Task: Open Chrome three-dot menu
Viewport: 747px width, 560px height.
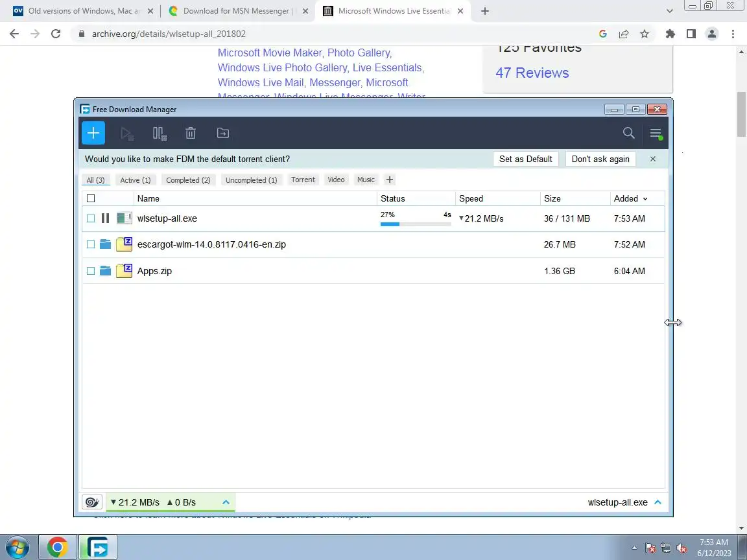Action: 733,34
